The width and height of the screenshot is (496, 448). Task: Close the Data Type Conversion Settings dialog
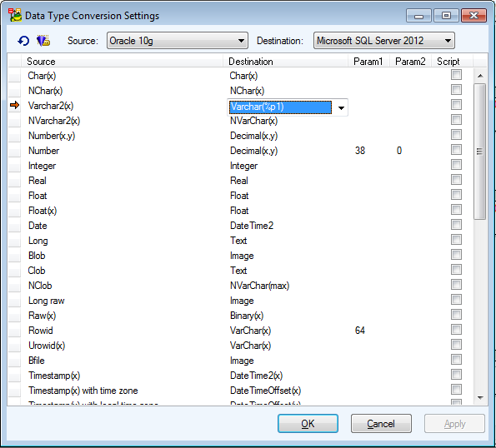tap(473, 16)
